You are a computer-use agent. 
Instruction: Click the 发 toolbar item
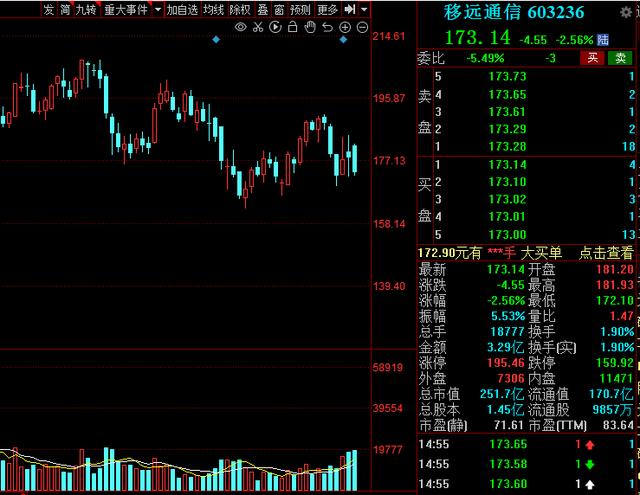[49, 9]
